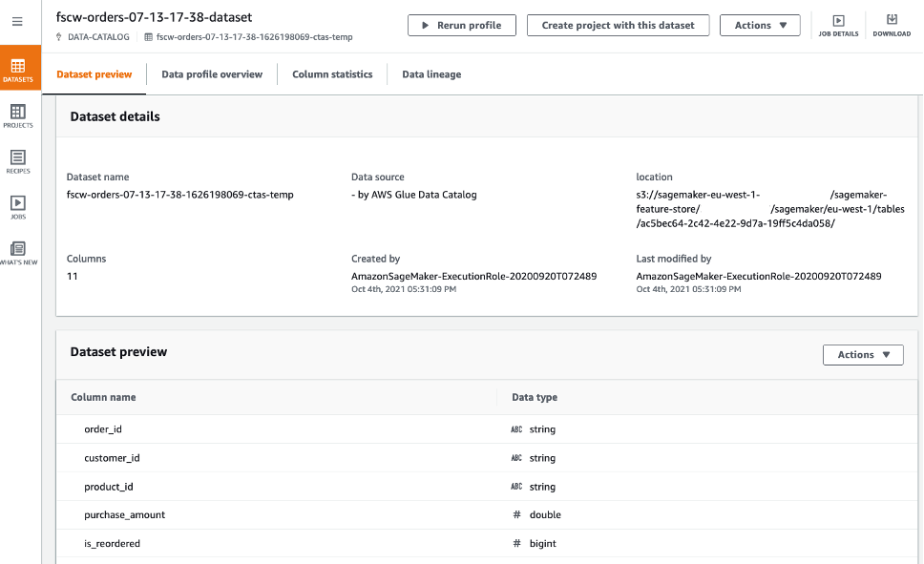Switch to the Data profile overview tab

212,74
